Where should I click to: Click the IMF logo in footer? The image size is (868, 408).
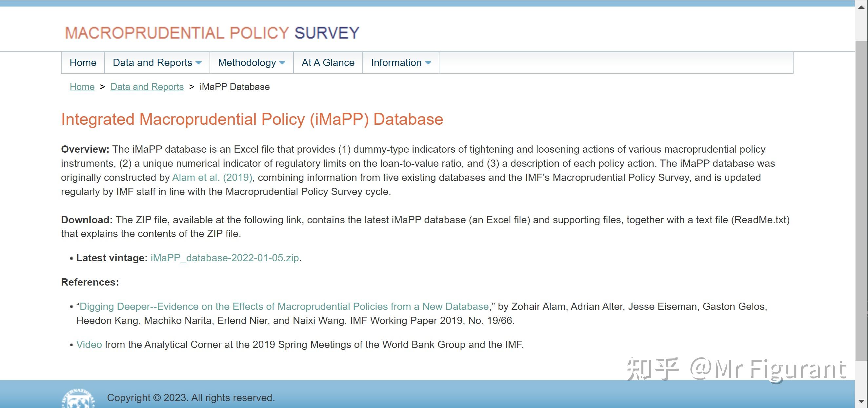[78, 399]
